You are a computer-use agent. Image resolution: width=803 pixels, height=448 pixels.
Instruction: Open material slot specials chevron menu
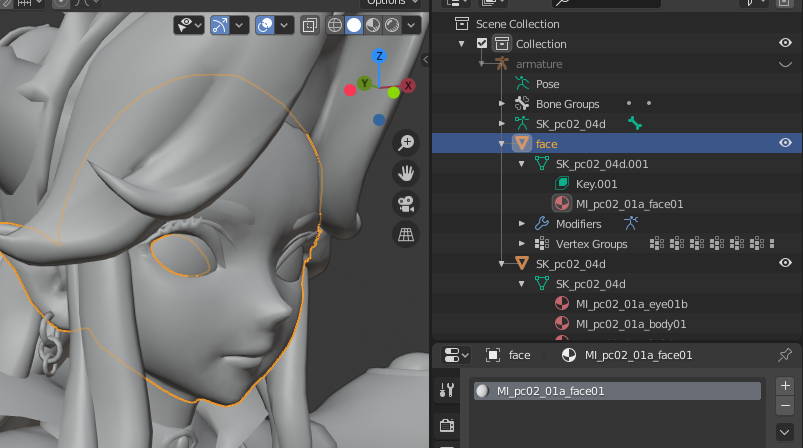pyautogui.click(x=785, y=432)
